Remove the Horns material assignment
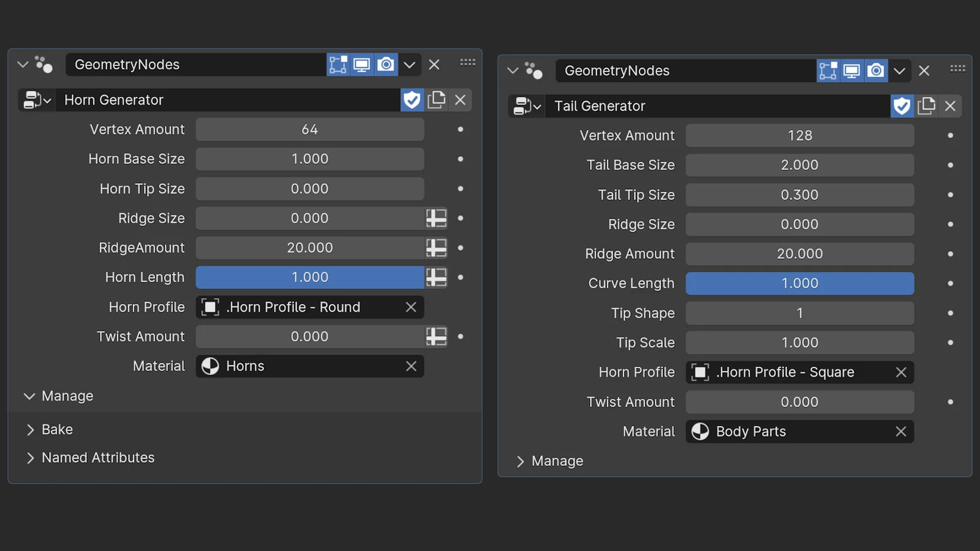This screenshot has height=551, width=980. tap(411, 366)
